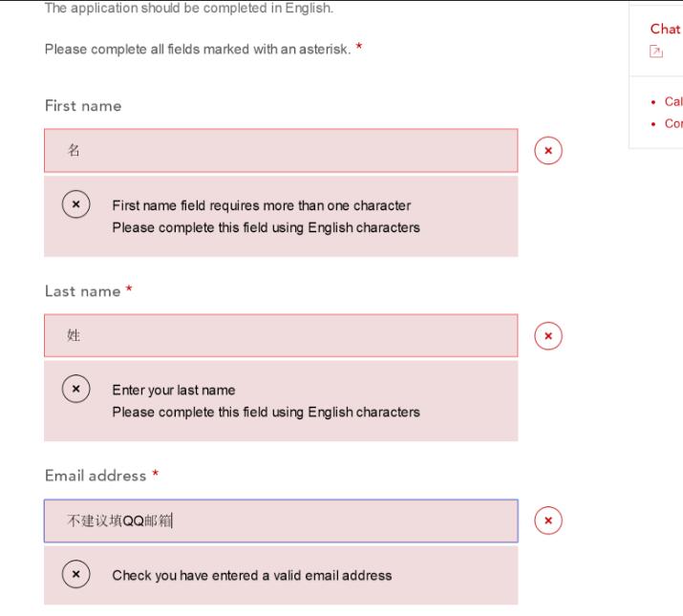Clear the Email address field with its X icon

(x=548, y=520)
